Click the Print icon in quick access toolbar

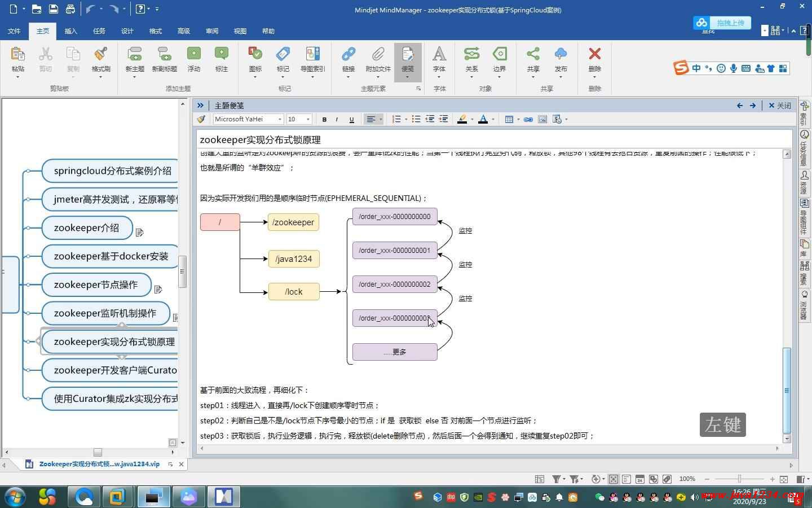(70, 9)
